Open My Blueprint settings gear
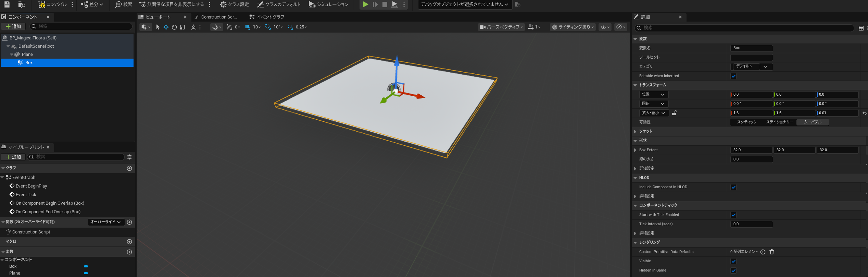The height and width of the screenshot is (277, 868). (129, 157)
